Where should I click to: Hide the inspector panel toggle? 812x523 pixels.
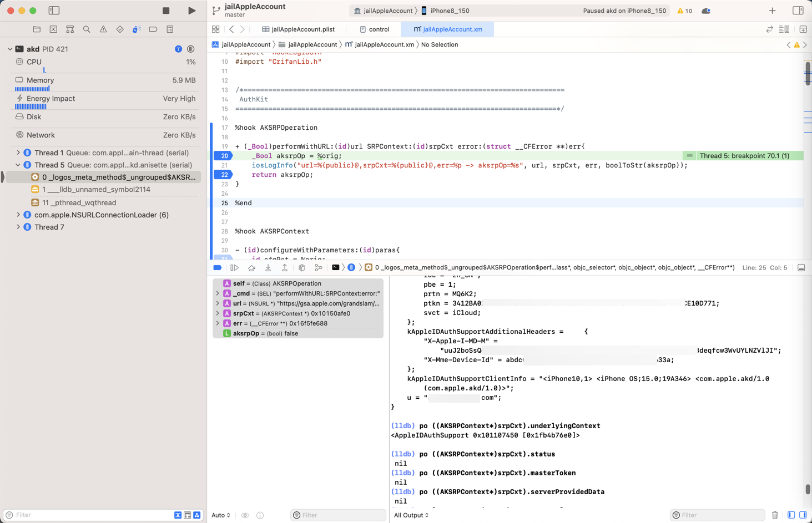click(x=798, y=11)
